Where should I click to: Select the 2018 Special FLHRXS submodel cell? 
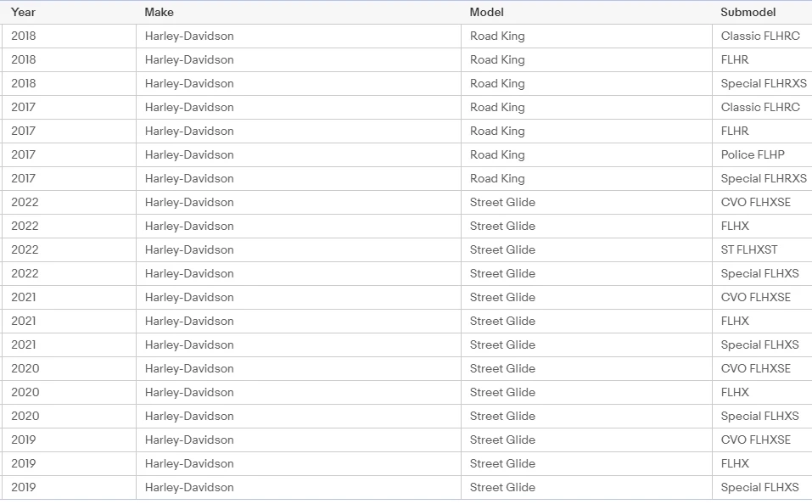762,83
